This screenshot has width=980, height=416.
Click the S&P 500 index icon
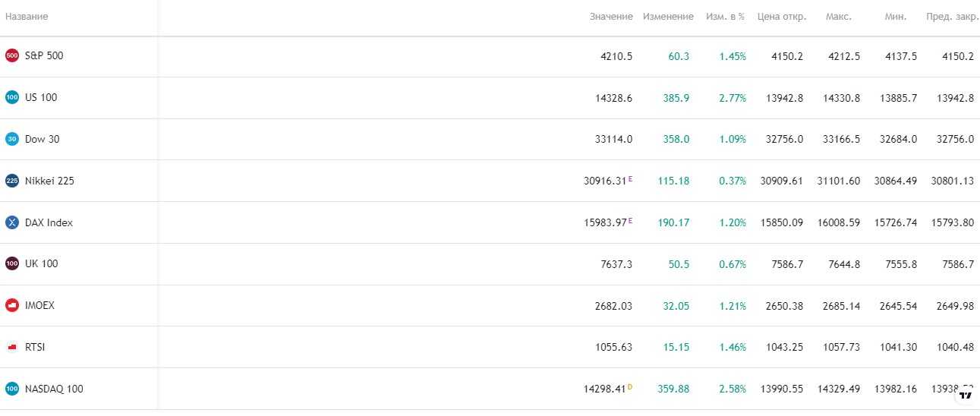pos(12,55)
